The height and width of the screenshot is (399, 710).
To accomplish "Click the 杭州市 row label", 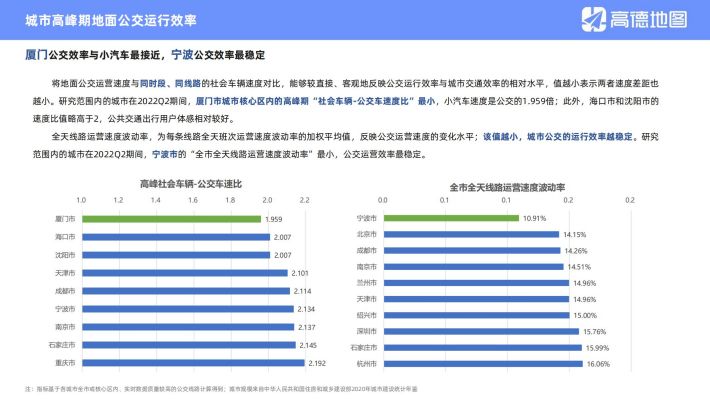I will click(x=367, y=364).
